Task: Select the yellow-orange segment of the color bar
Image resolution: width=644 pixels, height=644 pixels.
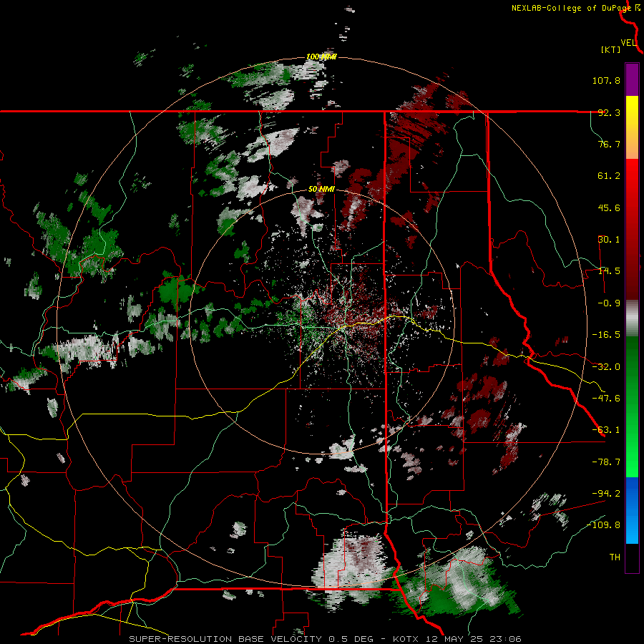Action: [x=632, y=127]
